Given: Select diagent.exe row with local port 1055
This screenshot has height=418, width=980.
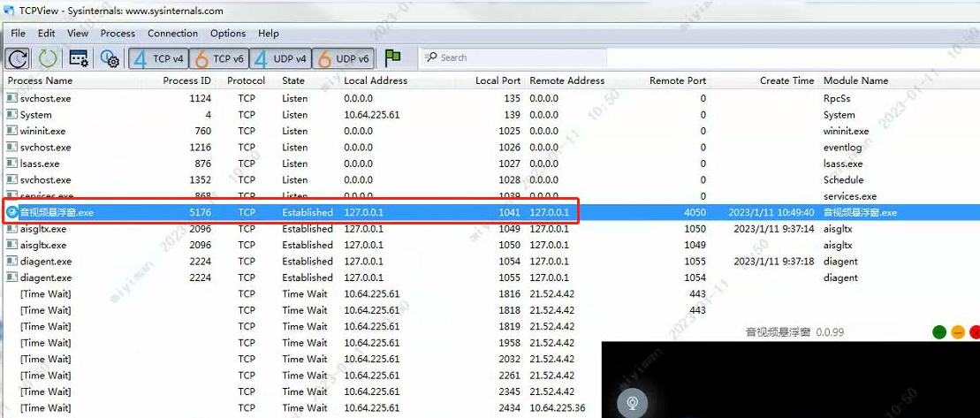Looking at the screenshot, I should tap(490, 277).
